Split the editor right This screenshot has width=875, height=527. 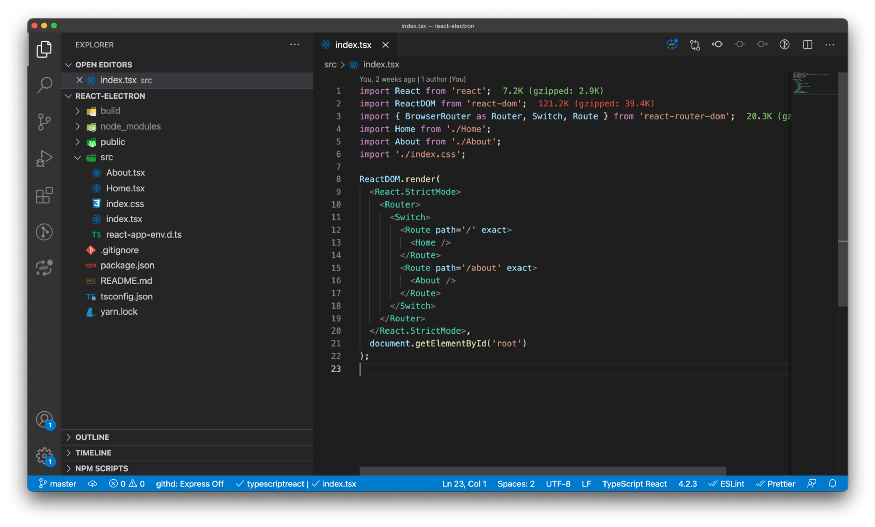(x=807, y=45)
